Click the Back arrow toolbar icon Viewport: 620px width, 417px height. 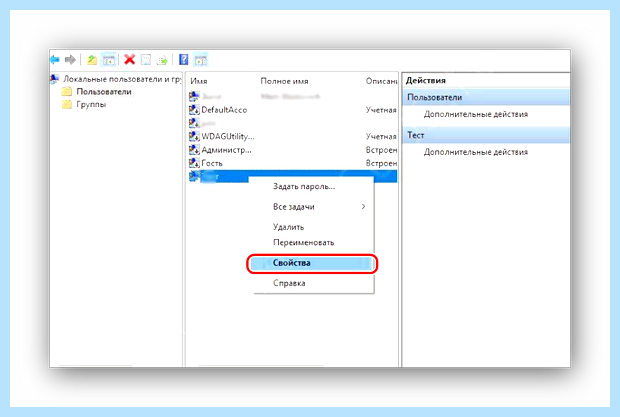pos(55,60)
